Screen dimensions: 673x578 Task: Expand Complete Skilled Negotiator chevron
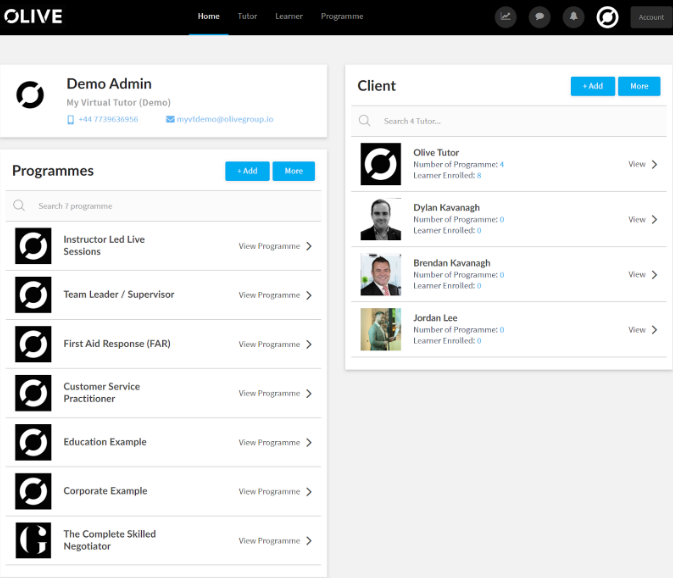click(309, 541)
